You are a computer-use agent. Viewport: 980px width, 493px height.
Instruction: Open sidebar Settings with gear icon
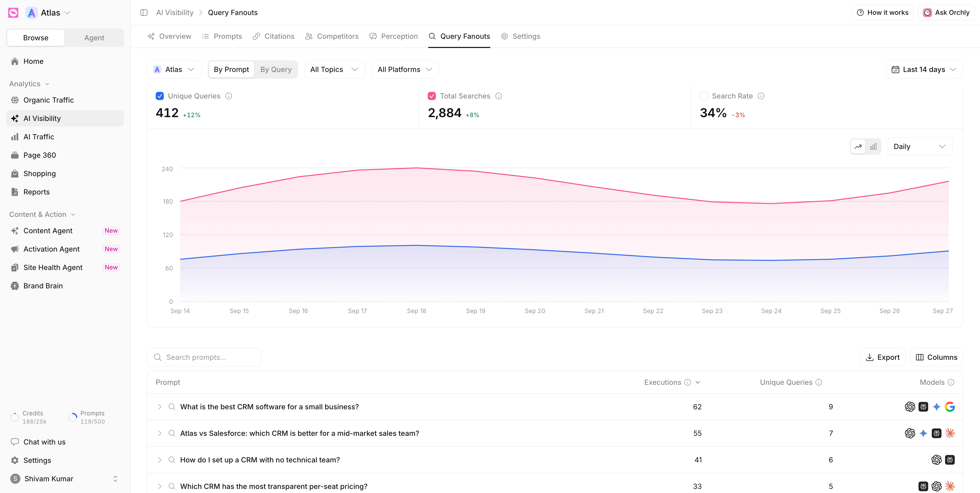point(65,460)
